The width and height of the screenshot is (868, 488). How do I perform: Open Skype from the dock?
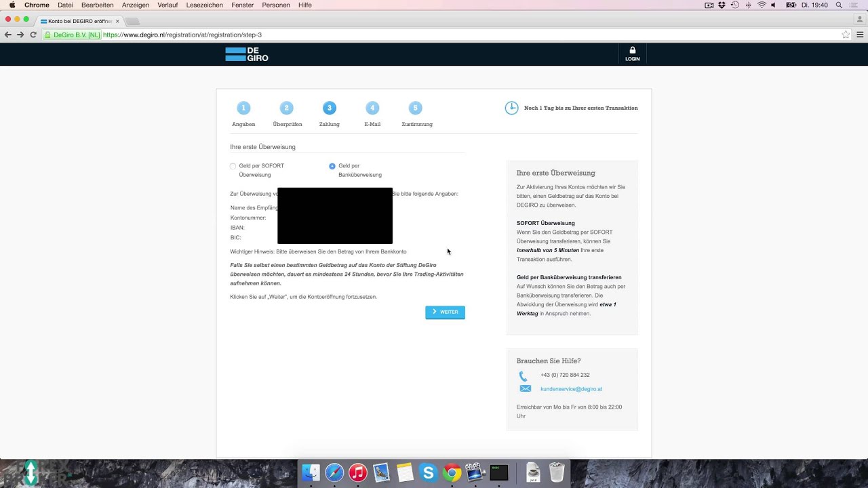[x=428, y=472]
